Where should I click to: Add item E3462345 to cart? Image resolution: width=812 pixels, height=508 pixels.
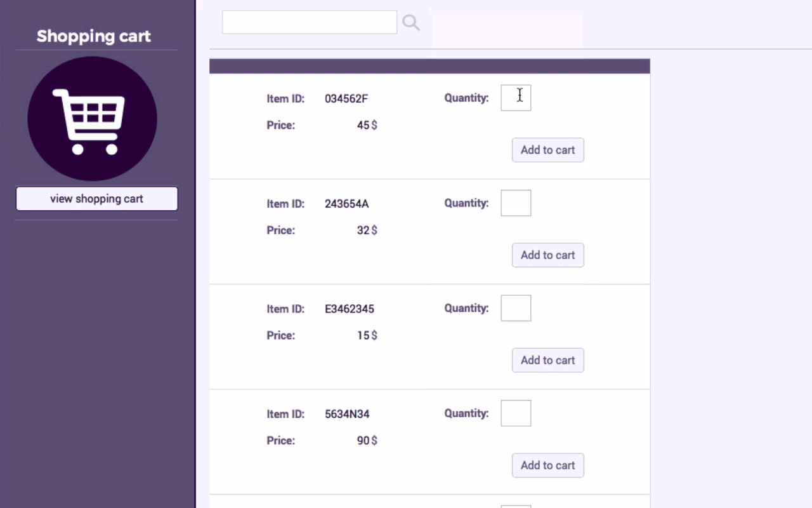tap(548, 360)
